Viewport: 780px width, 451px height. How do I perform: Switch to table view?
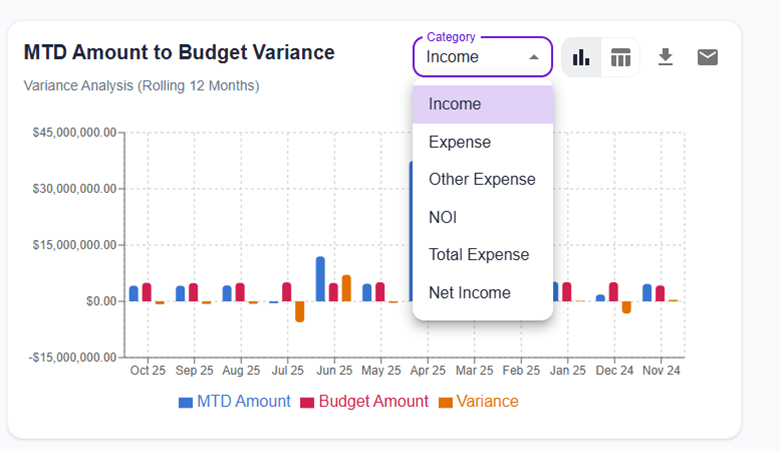tap(621, 58)
